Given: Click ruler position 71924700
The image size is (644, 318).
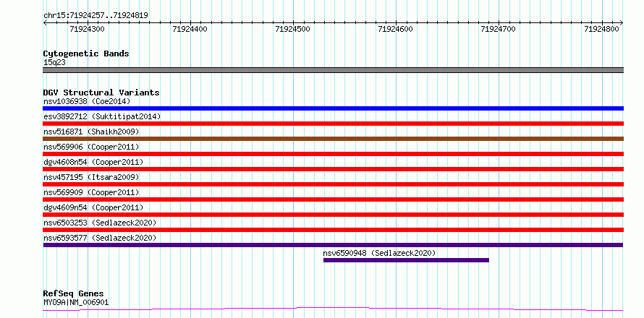Looking at the screenshot, I should point(499,29).
